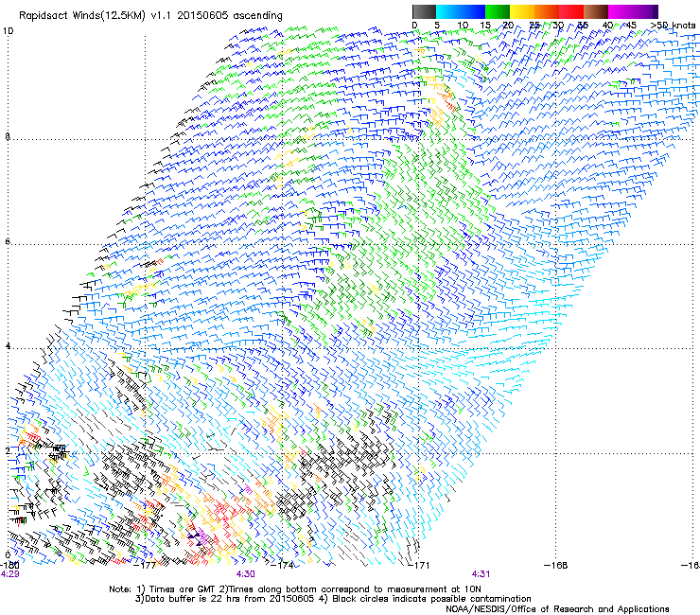Click the longitude label '-177'
700x615 pixels.
[x=145, y=565]
